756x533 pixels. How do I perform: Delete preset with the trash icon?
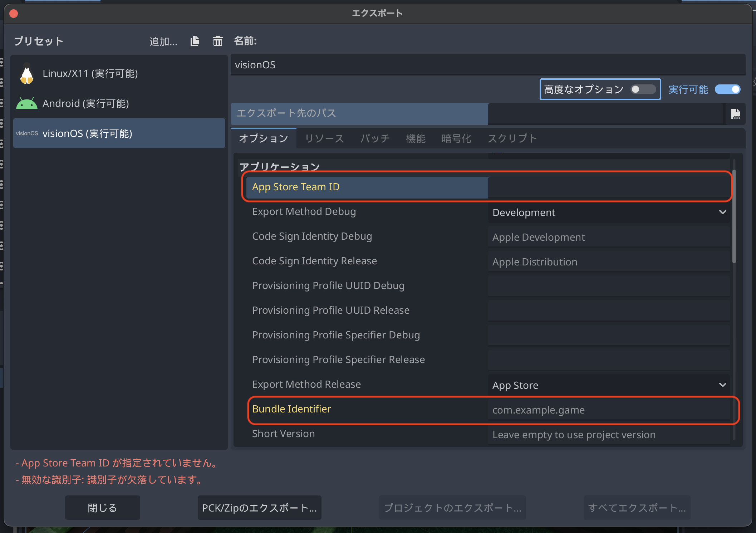[217, 41]
